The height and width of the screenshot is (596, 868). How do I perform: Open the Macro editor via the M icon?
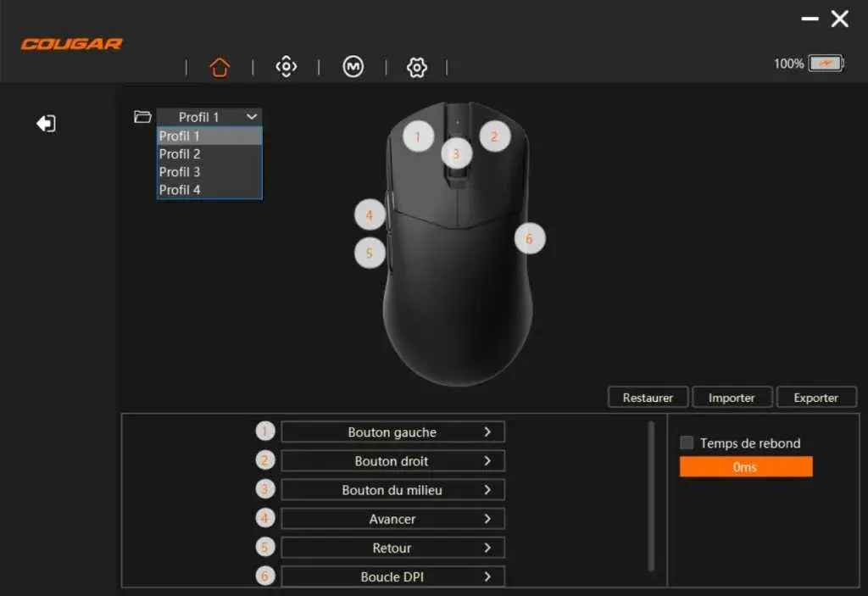pyautogui.click(x=351, y=66)
